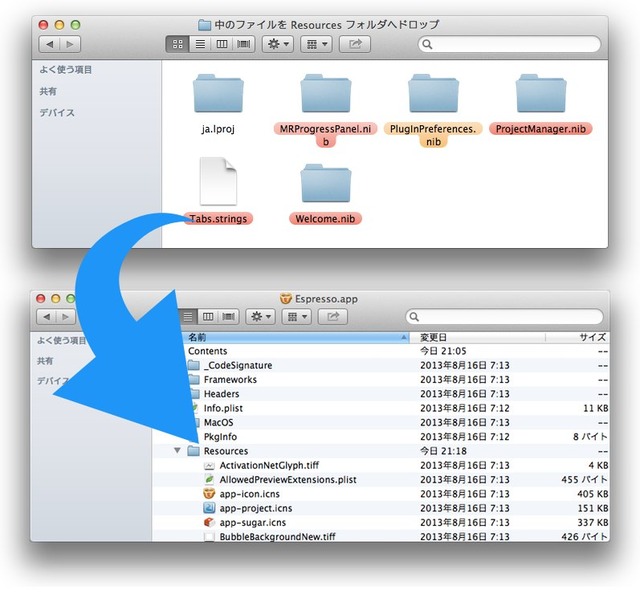Click the Welcome.nib label
This screenshot has height=594, width=640.
pyautogui.click(x=325, y=219)
